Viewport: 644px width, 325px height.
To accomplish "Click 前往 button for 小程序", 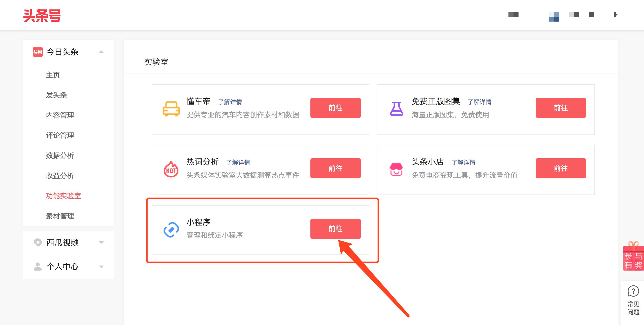I will (x=336, y=229).
